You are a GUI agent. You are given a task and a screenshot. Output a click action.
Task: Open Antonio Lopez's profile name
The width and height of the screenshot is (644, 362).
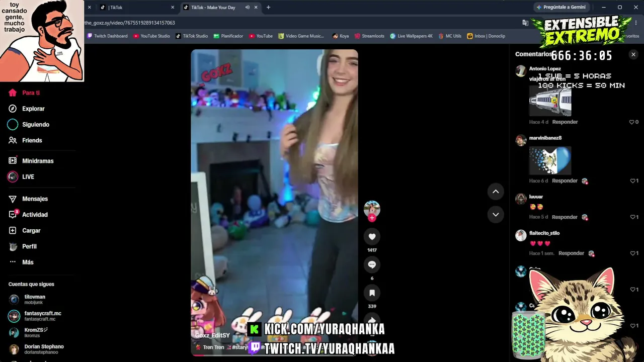(545, 69)
